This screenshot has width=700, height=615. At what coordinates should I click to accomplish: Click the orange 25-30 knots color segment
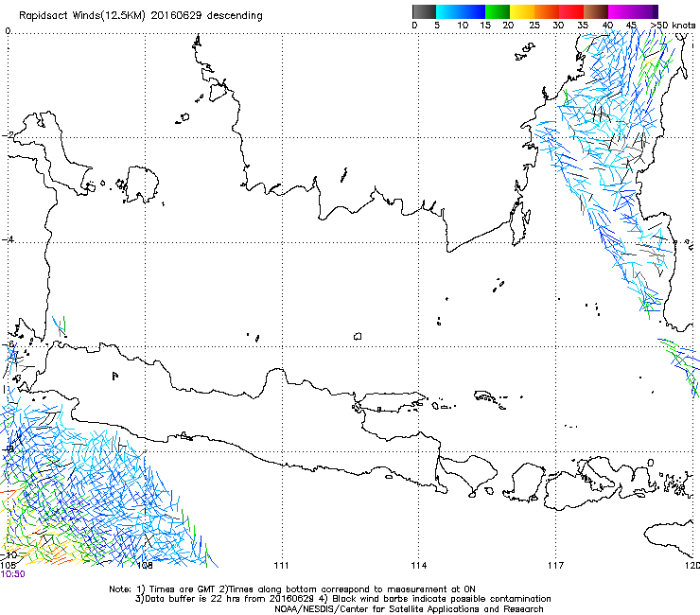547,11
